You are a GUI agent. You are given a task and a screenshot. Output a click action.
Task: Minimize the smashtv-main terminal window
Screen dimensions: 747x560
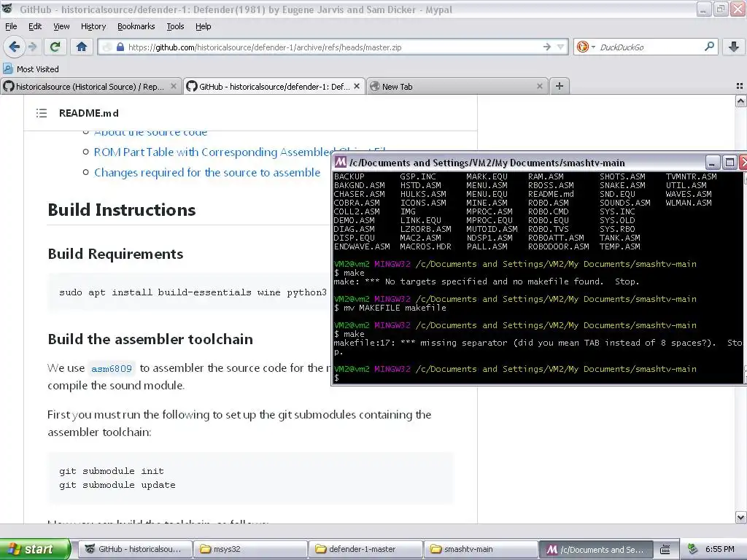712,163
